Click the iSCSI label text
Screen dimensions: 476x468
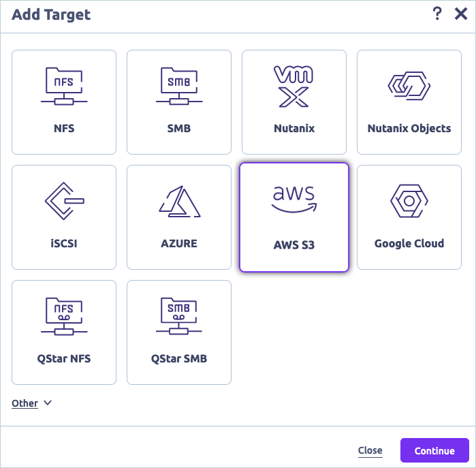pos(64,243)
